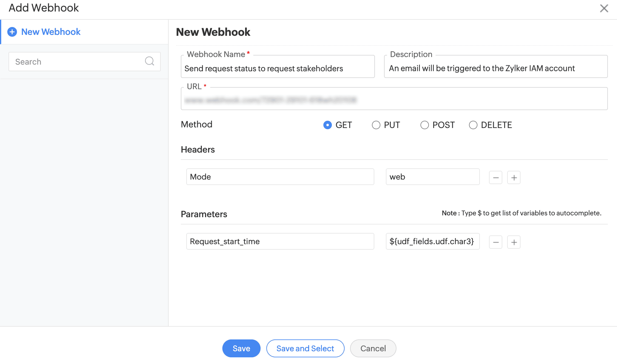Select the PUT method radio button
The width and height of the screenshot is (617, 364).
(x=376, y=125)
